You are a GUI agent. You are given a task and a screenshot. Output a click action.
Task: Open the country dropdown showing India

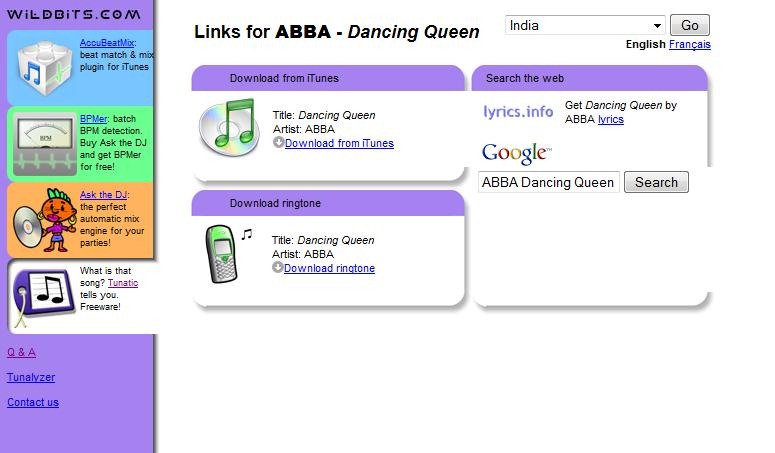(585, 25)
